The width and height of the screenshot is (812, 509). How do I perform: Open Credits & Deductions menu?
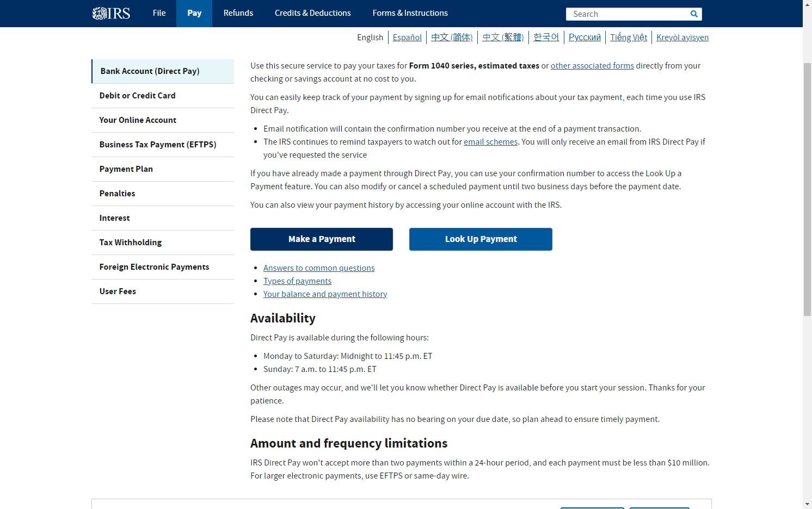(313, 13)
